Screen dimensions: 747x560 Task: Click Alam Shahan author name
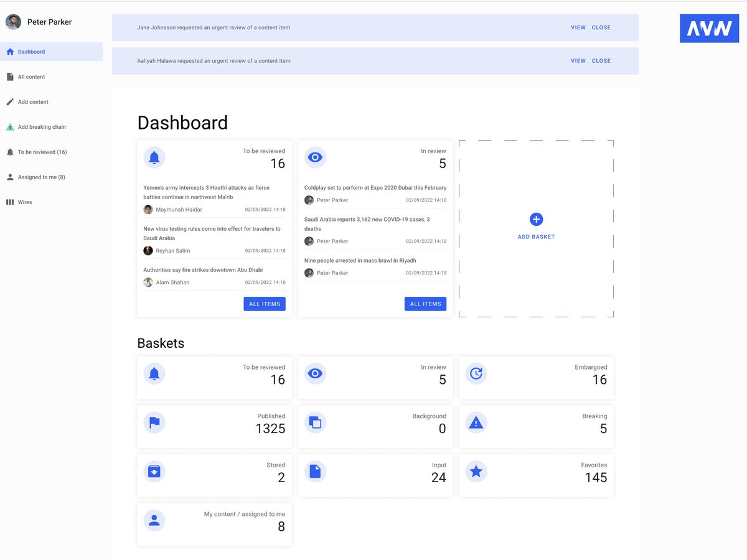172,282
